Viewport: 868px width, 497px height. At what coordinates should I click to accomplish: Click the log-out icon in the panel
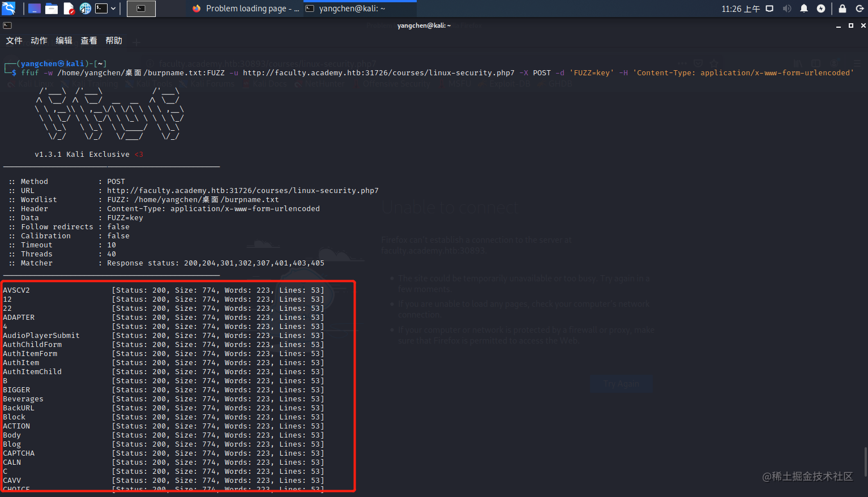coord(860,8)
